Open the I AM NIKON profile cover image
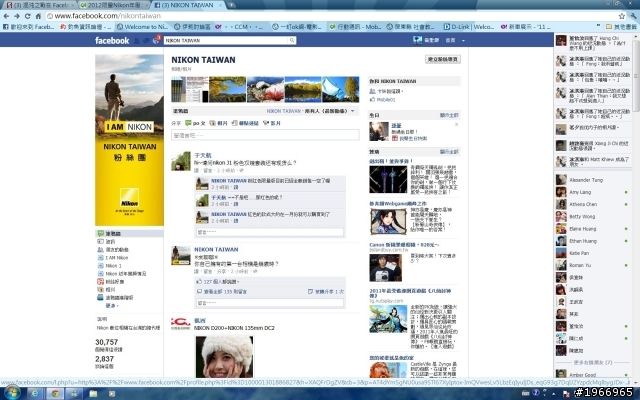 129,140
